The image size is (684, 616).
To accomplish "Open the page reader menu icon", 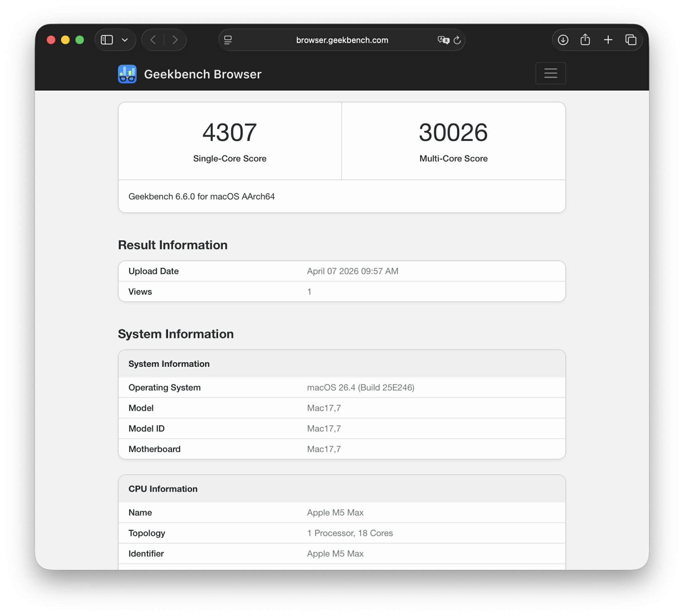I will point(228,40).
